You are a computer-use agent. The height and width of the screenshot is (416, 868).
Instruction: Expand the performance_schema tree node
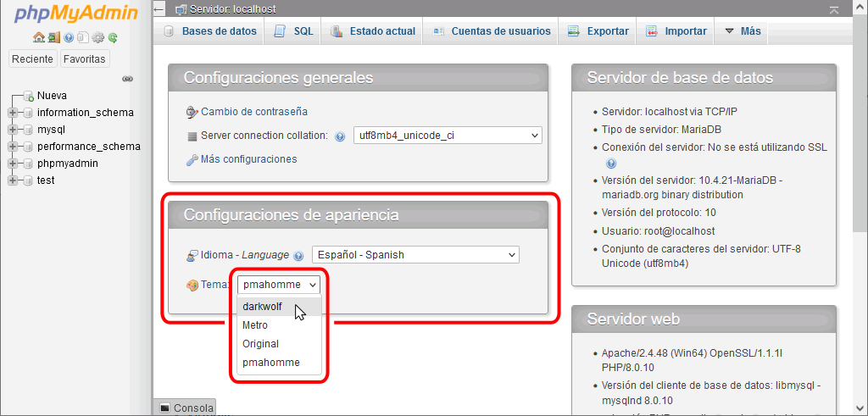click(13, 147)
